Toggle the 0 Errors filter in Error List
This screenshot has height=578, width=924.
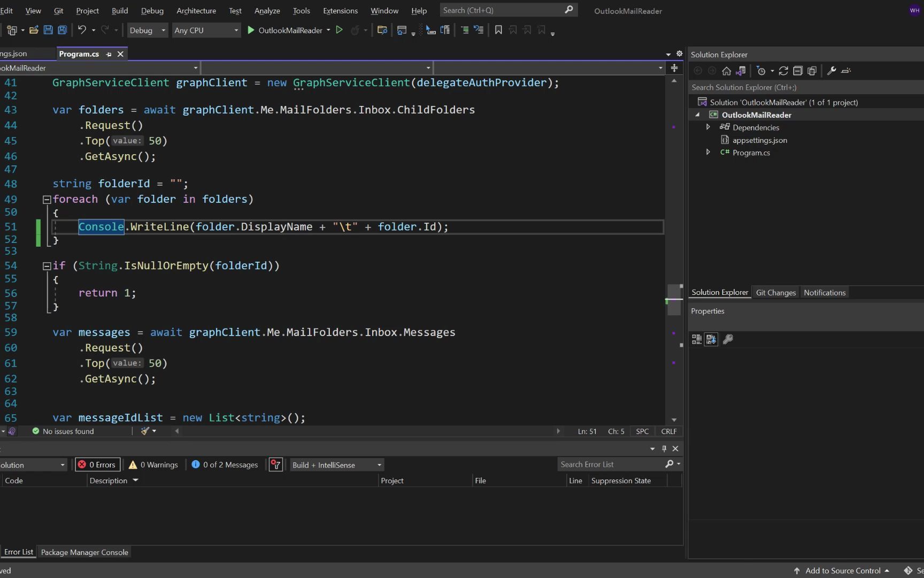coord(97,465)
